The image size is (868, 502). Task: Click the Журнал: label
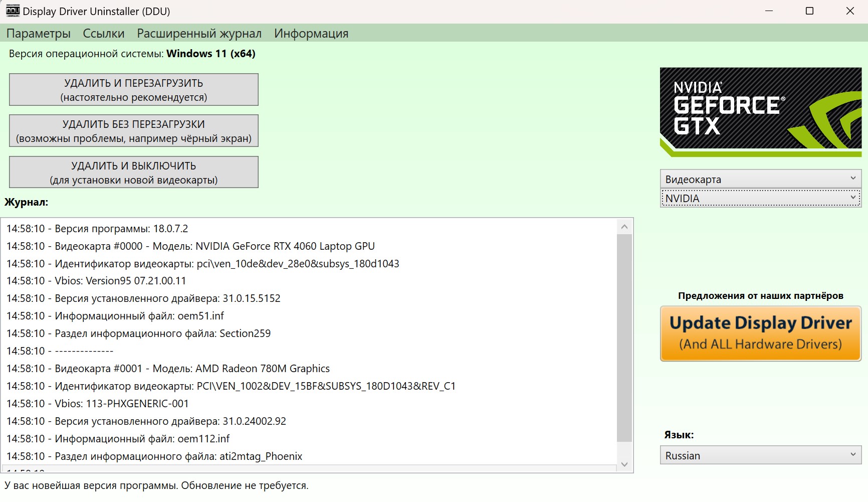(x=26, y=202)
